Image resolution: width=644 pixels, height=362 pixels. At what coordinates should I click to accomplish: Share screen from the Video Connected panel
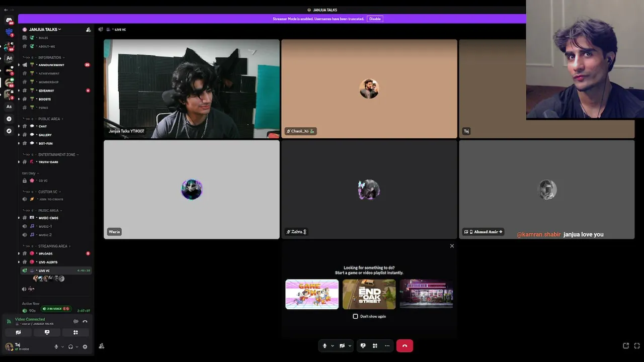[47, 332]
